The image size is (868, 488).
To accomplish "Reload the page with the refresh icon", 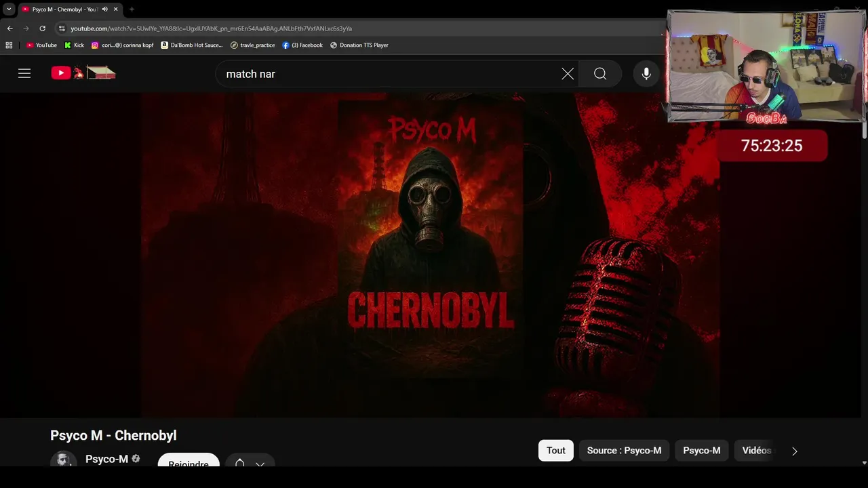I will 42,28.
